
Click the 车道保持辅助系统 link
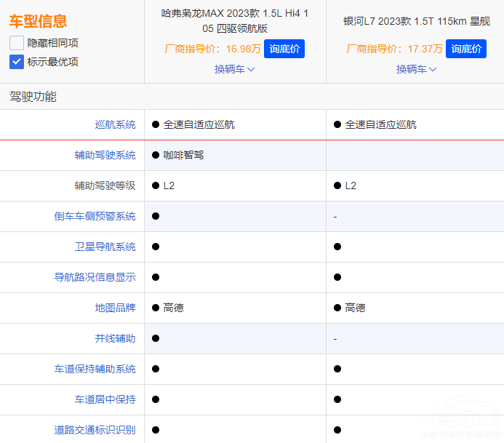click(x=95, y=369)
